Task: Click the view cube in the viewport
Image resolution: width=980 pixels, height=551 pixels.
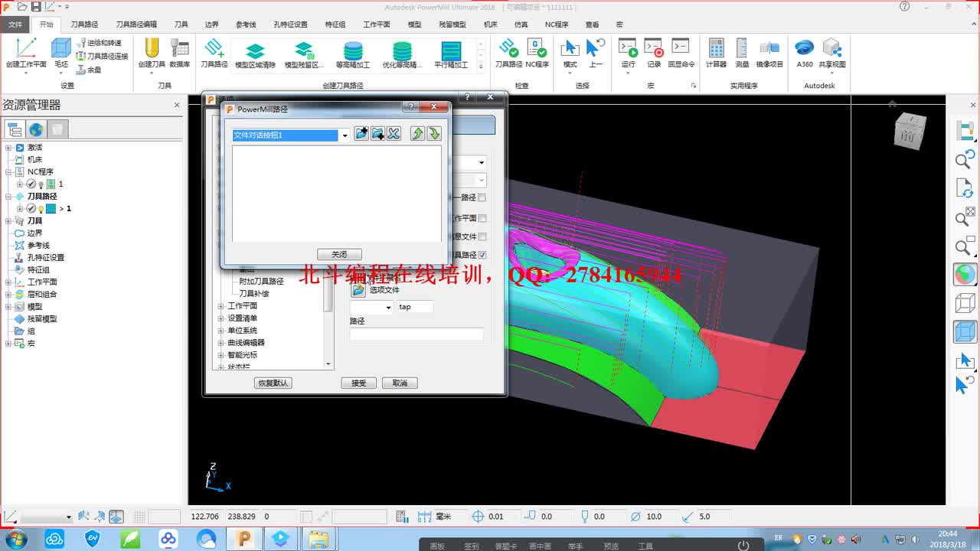Action: (909, 132)
